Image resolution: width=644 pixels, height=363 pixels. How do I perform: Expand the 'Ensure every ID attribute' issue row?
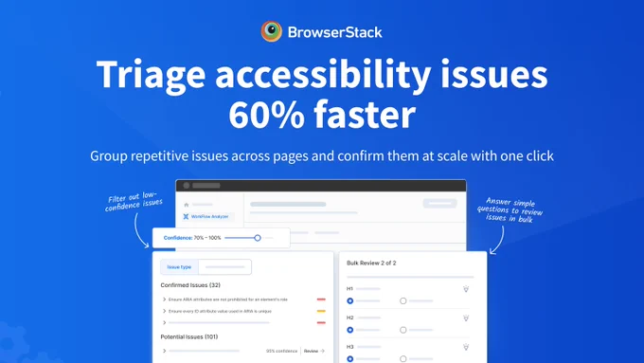click(164, 311)
